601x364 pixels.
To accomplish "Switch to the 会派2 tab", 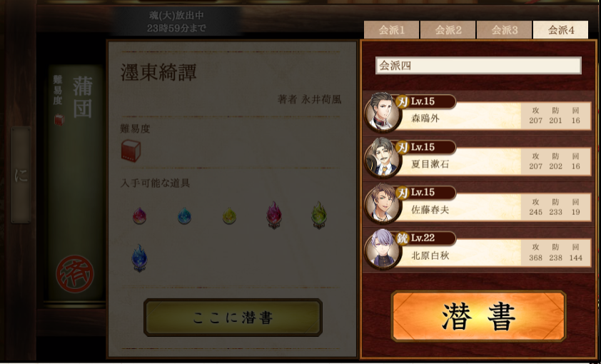I will pyautogui.click(x=448, y=30).
